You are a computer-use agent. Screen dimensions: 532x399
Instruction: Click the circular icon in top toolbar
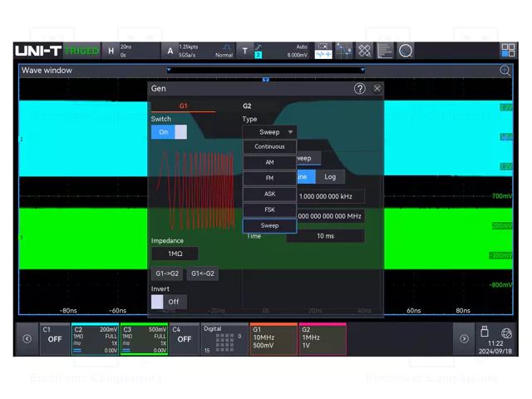tap(405, 51)
